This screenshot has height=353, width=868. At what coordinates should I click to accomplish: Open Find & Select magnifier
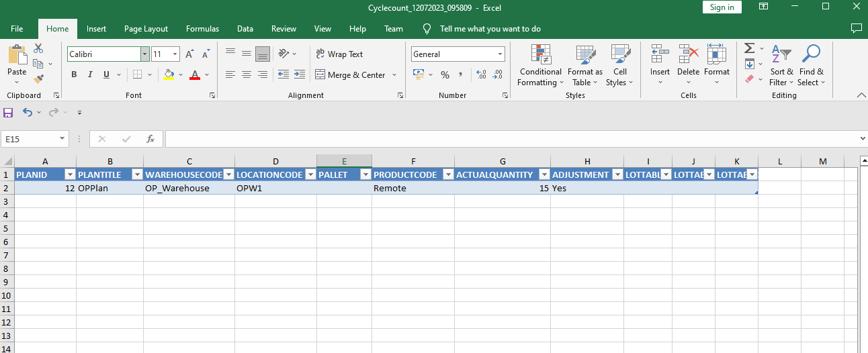coord(812,66)
